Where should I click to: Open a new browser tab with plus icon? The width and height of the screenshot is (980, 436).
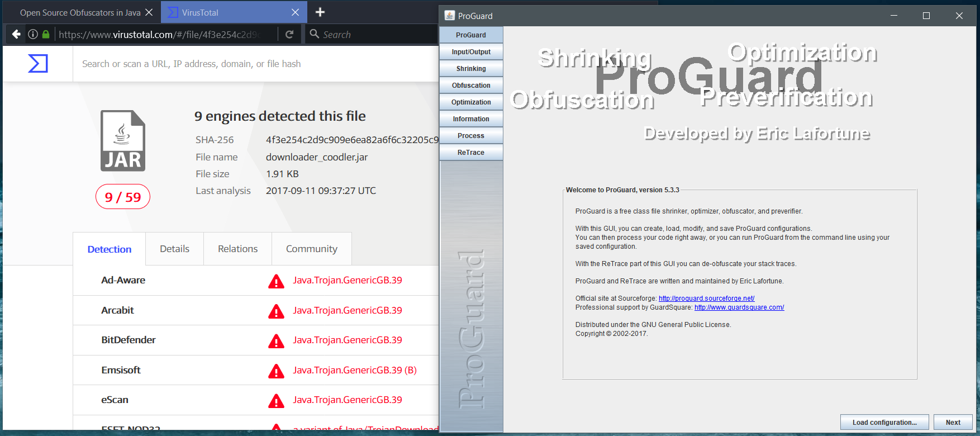(x=320, y=12)
